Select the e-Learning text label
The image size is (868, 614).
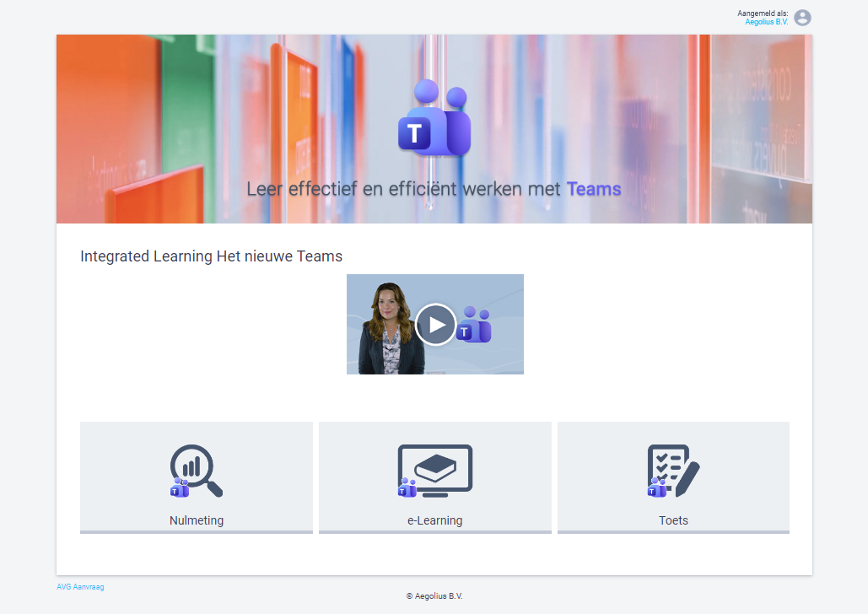[x=434, y=520]
